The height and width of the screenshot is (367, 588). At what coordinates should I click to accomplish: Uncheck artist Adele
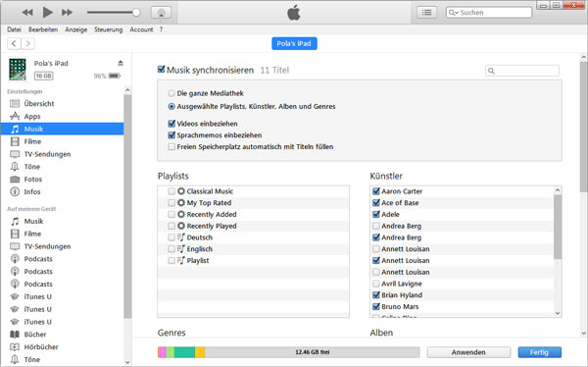pos(376,215)
